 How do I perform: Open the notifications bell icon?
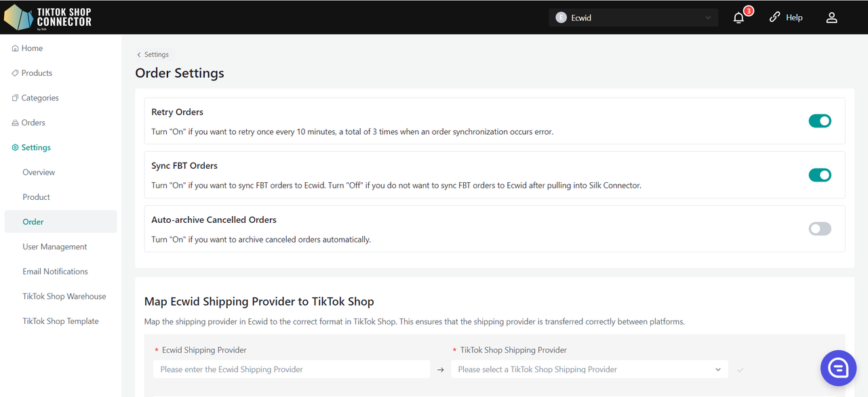739,18
